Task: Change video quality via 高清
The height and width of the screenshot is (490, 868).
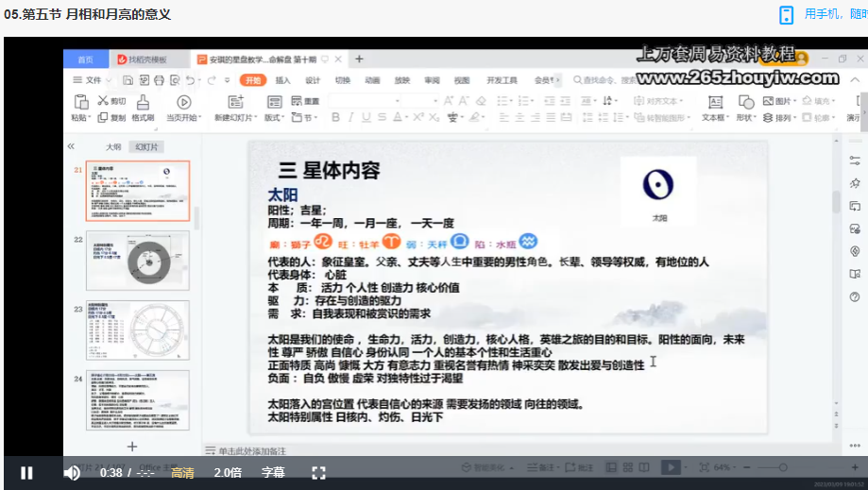Action: (x=182, y=473)
